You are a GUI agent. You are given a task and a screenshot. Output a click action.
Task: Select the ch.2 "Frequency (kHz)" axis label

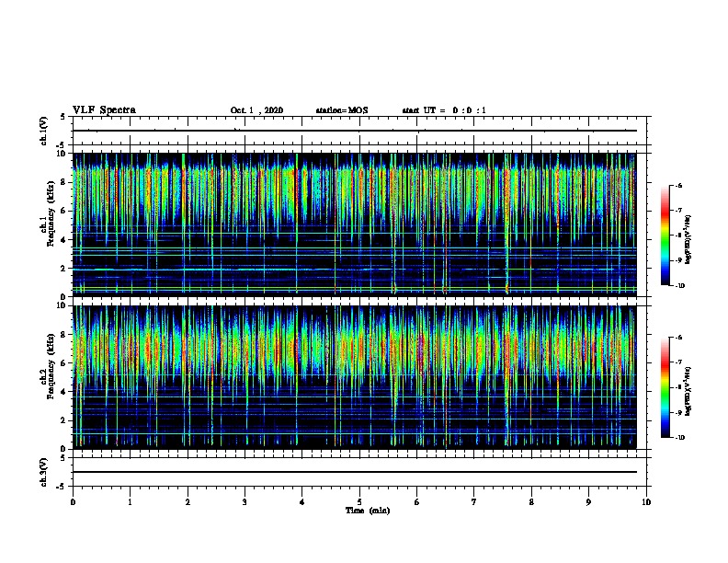pos(51,366)
